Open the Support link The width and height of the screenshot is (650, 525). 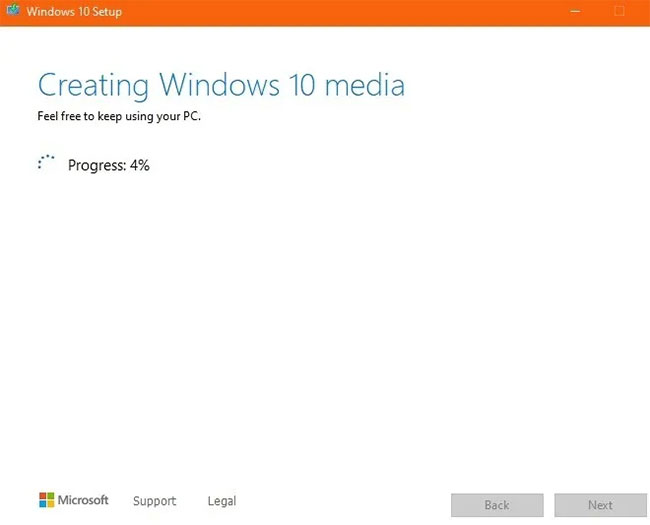point(155,501)
